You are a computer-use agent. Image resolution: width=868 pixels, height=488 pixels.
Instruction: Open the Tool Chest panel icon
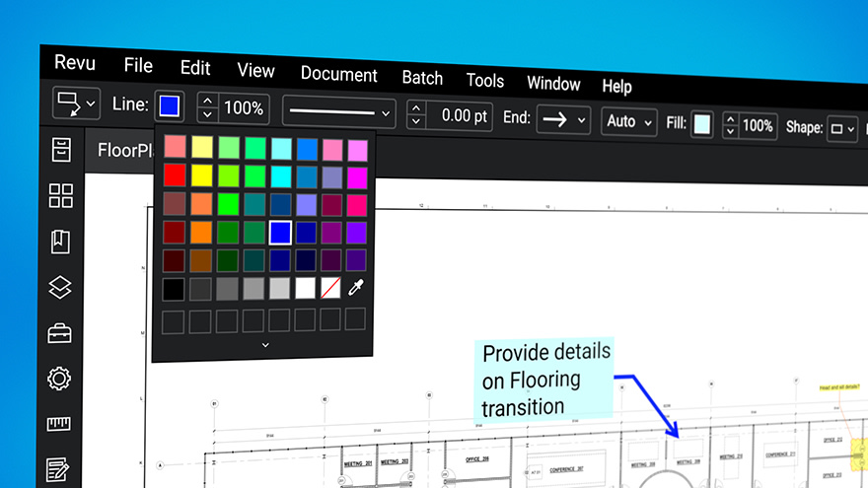click(59, 333)
